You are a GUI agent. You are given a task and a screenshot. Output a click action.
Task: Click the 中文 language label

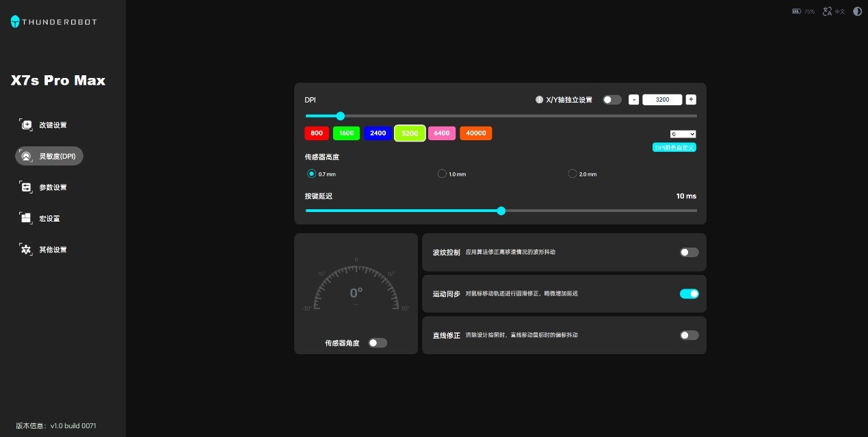[839, 12]
